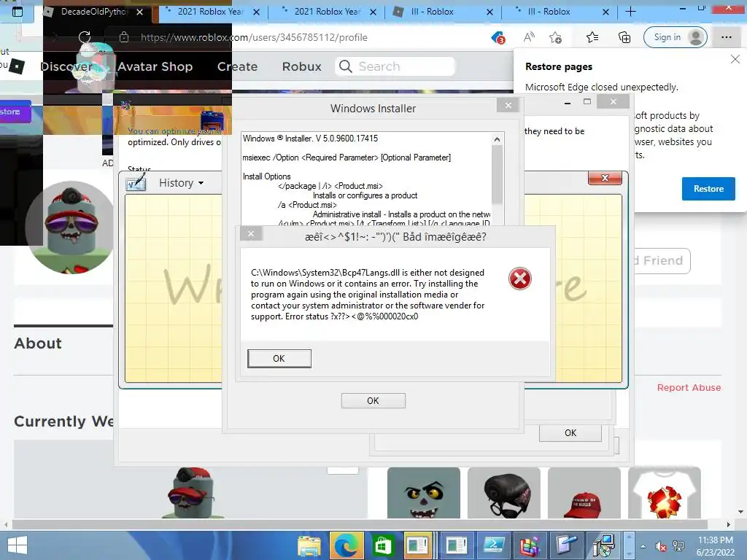Click the Roblox search field

click(395, 66)
